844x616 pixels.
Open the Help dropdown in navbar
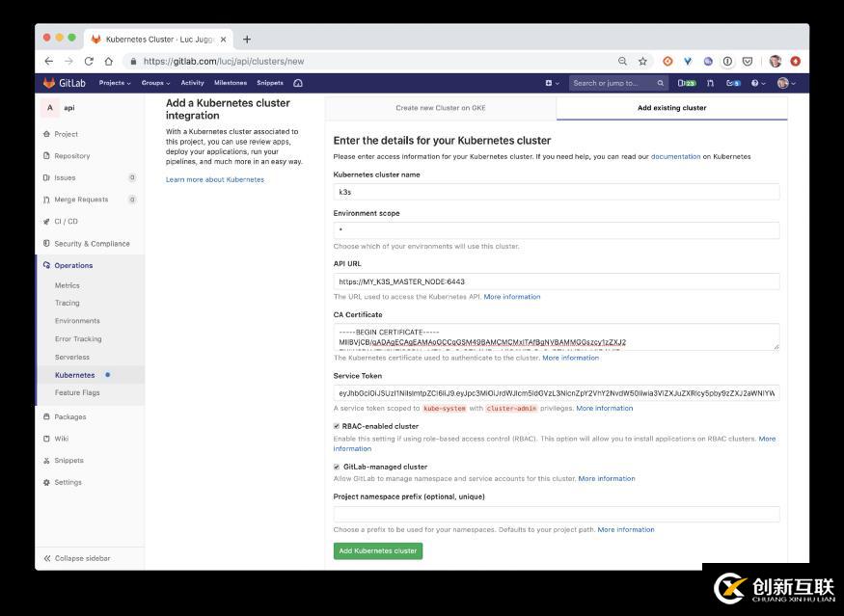click(758, 83)
